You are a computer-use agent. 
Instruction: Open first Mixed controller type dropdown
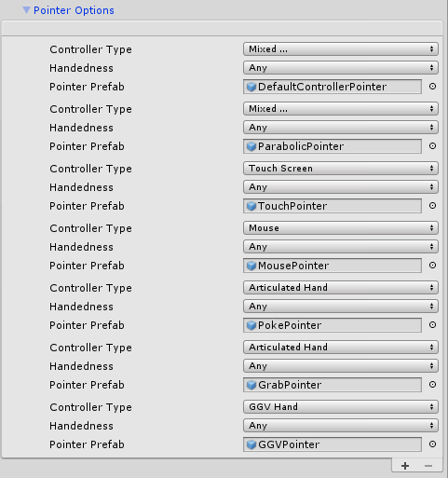click(341, 49)
